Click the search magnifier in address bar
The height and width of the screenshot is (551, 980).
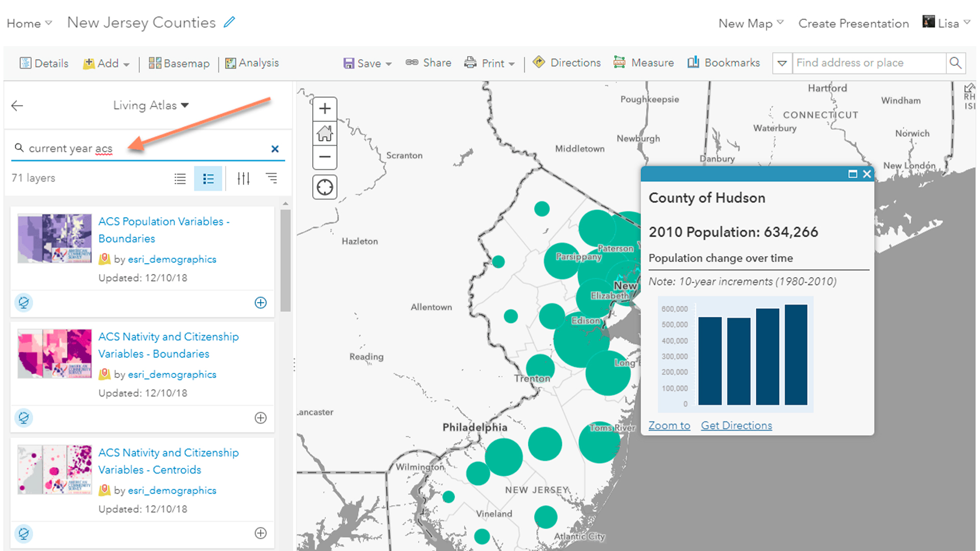click(x=955, y=63)
